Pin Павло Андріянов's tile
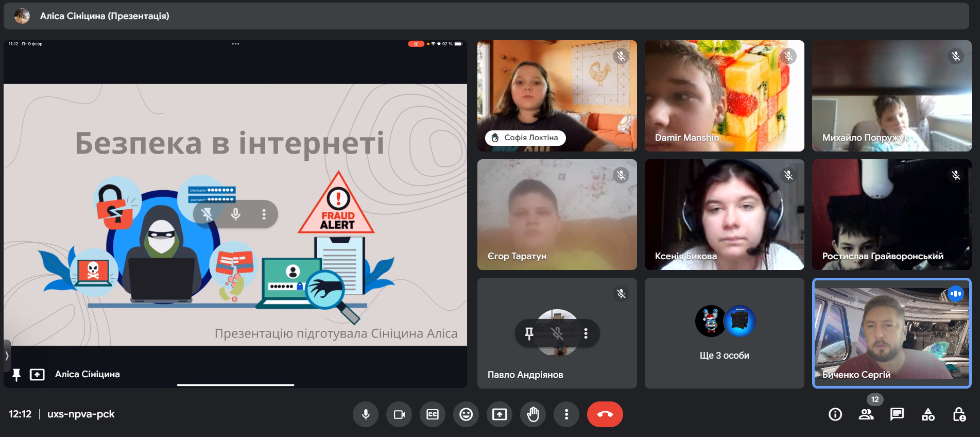 [529, 334]
